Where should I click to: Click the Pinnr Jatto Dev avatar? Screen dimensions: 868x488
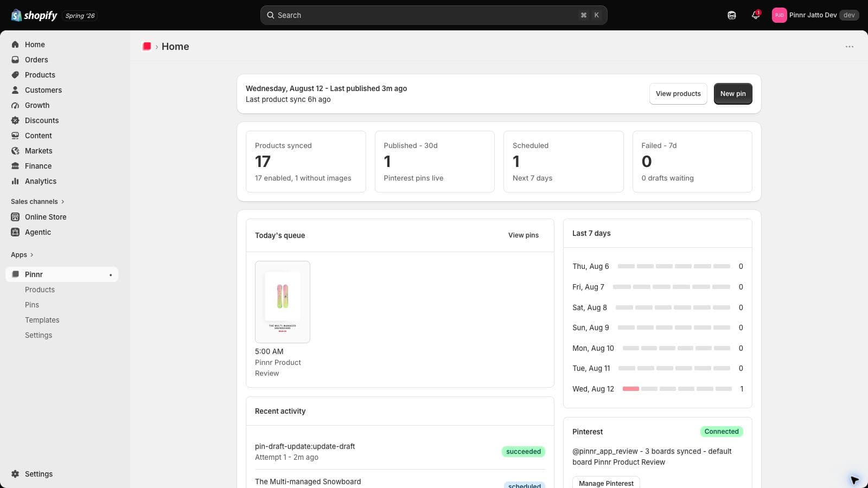tap(779, 15)
